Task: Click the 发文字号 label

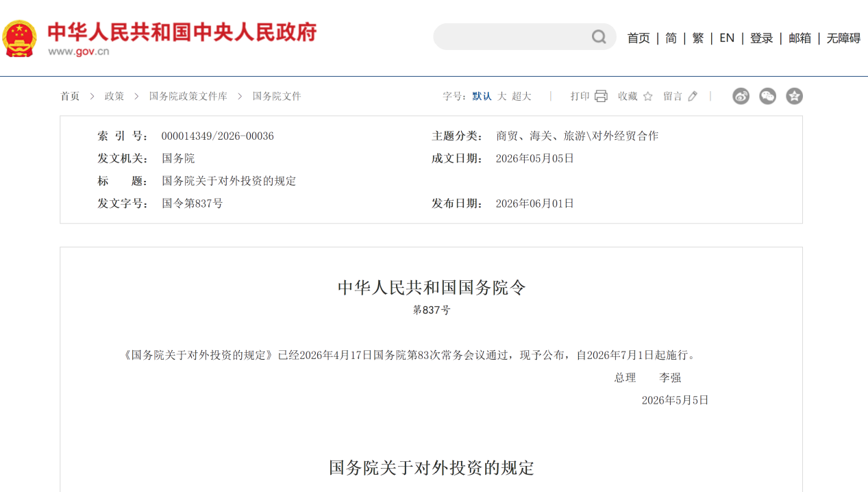Action: [123, 204]
